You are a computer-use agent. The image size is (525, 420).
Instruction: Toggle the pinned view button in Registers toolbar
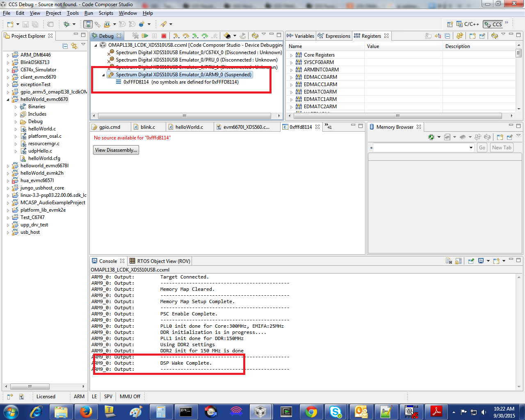pyautogui.click(x=482, y=36)
